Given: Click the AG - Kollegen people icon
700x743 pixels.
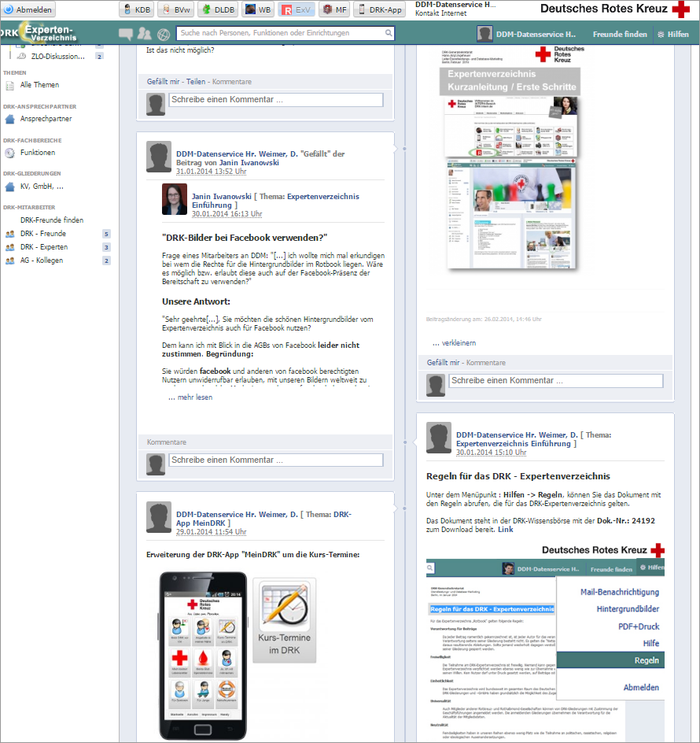Looking at the screenshot, I should pos(10,261).
